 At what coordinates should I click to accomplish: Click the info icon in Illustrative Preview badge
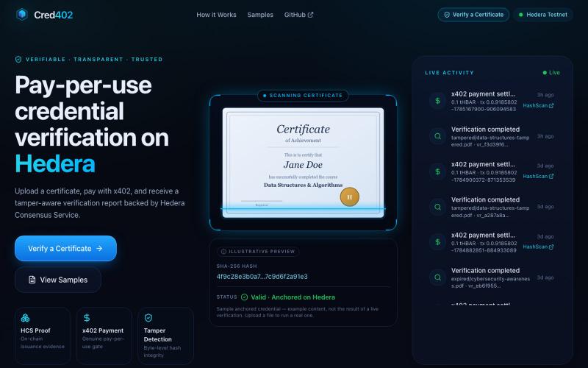click(x=224, y=252)
